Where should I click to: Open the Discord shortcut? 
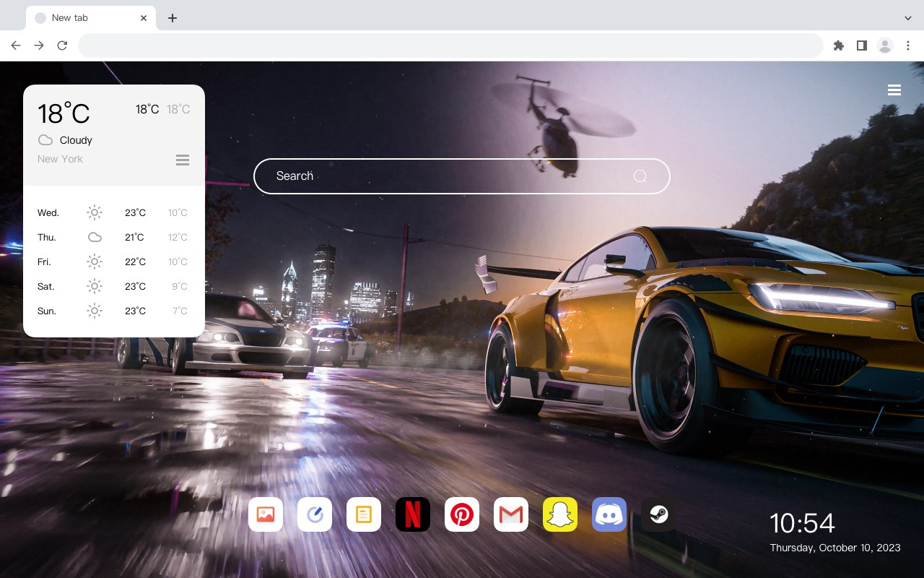(x=609, y=514)
